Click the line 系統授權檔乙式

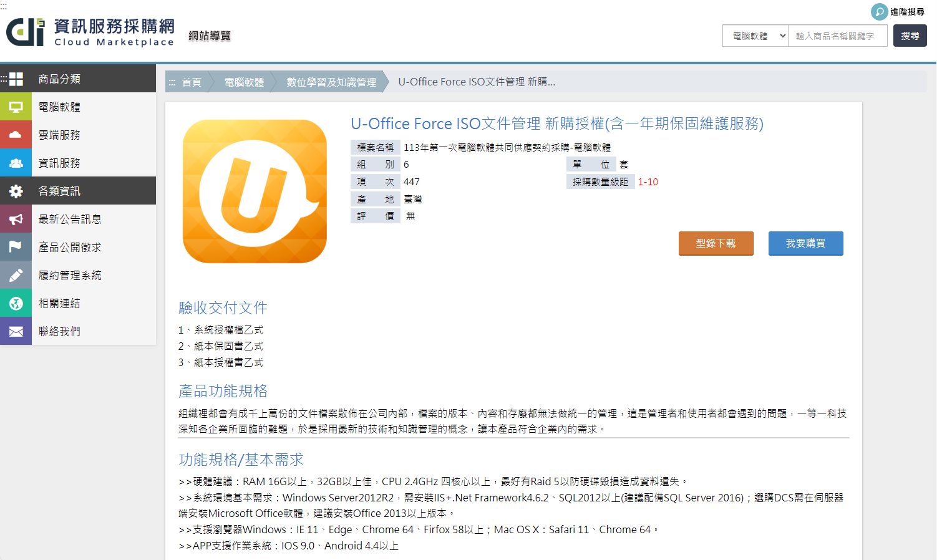[221, 330]
